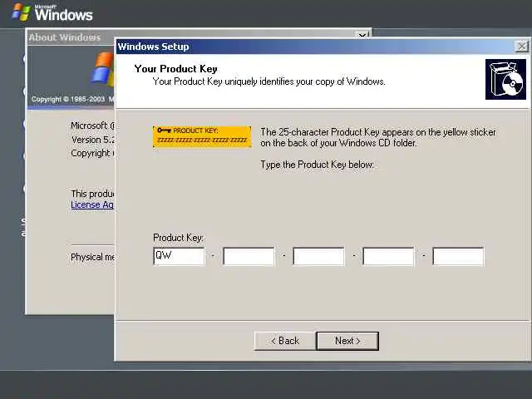Click the Windows Setup title bar
Image resolution: width=532 pixels, height=399 pixels.
tap(316, 47)
